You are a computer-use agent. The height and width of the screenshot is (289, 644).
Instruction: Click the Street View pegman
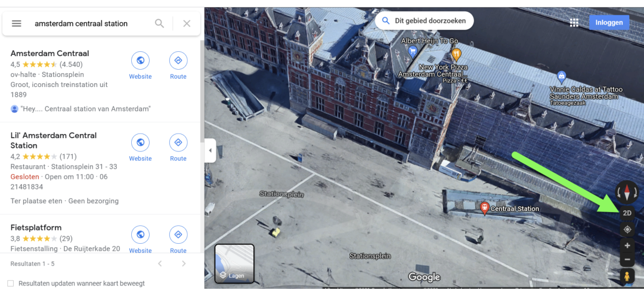tap(627, 276)
